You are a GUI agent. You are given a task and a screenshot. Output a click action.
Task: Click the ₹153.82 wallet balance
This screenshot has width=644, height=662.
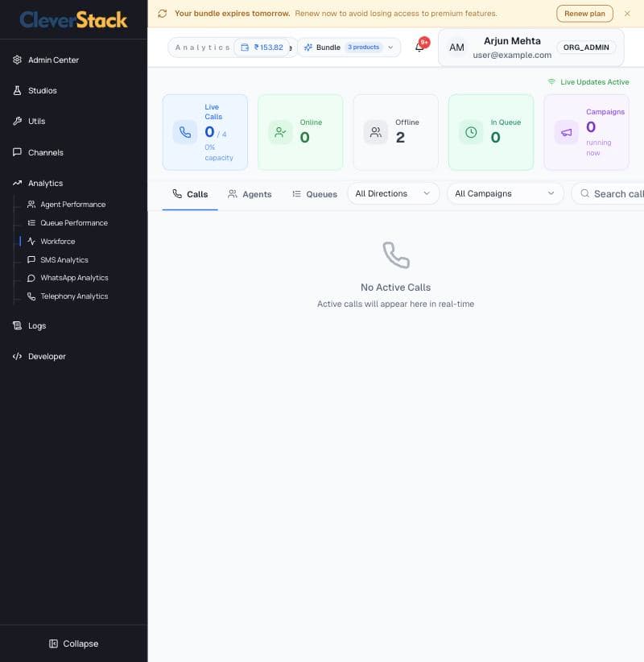[268, 48]
